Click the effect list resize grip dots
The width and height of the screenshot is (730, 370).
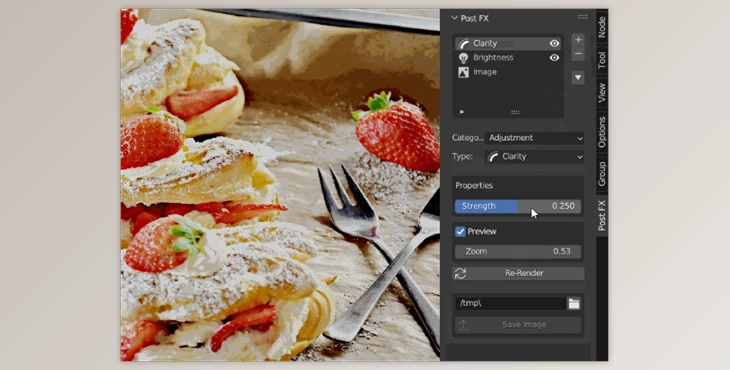point(515,112)
